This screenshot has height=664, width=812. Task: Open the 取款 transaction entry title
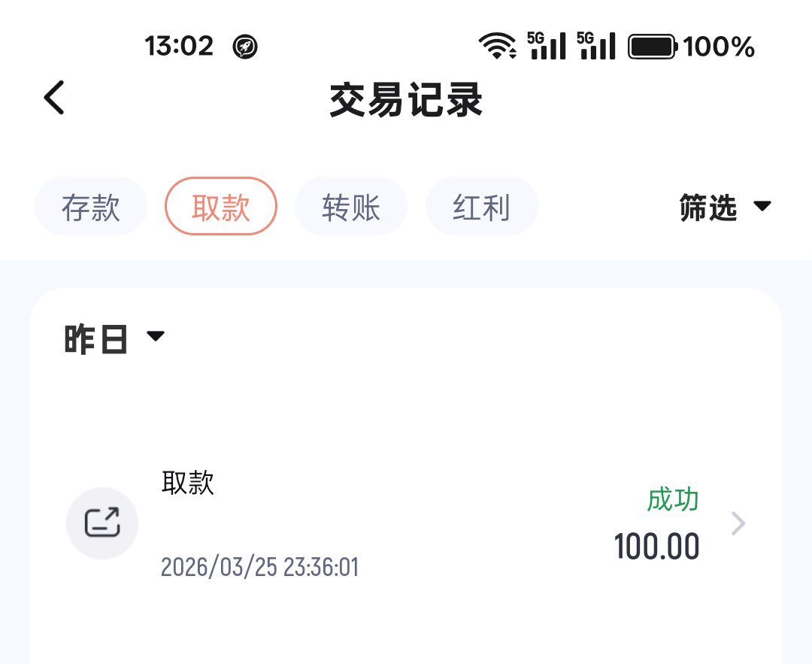tap(188, 483)
